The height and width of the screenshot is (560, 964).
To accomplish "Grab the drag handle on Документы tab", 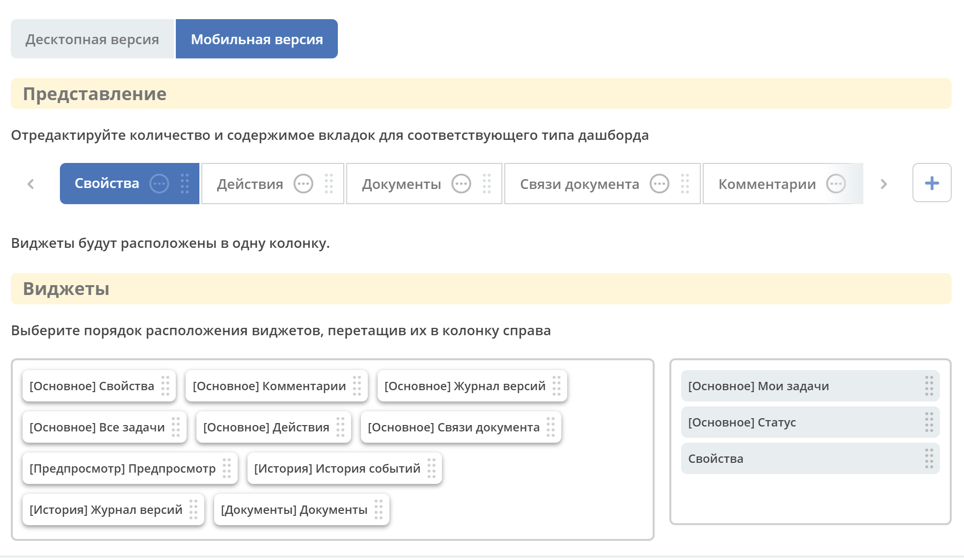I will (487, 184).
